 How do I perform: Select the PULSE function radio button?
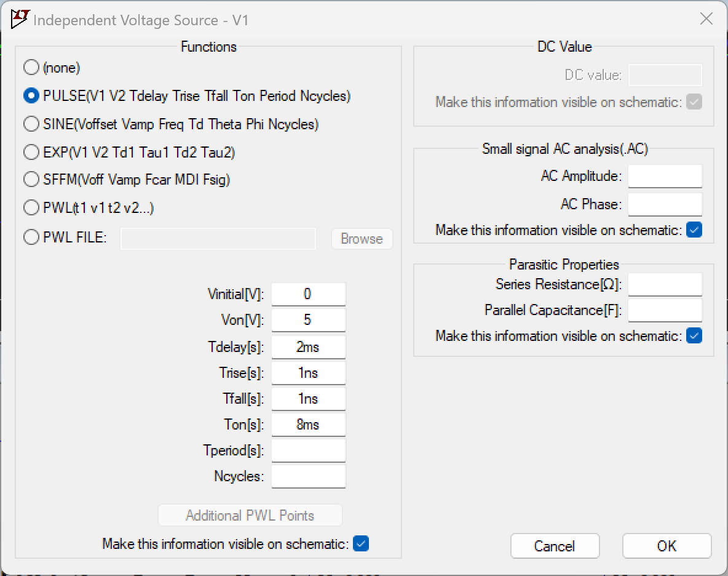31,95
